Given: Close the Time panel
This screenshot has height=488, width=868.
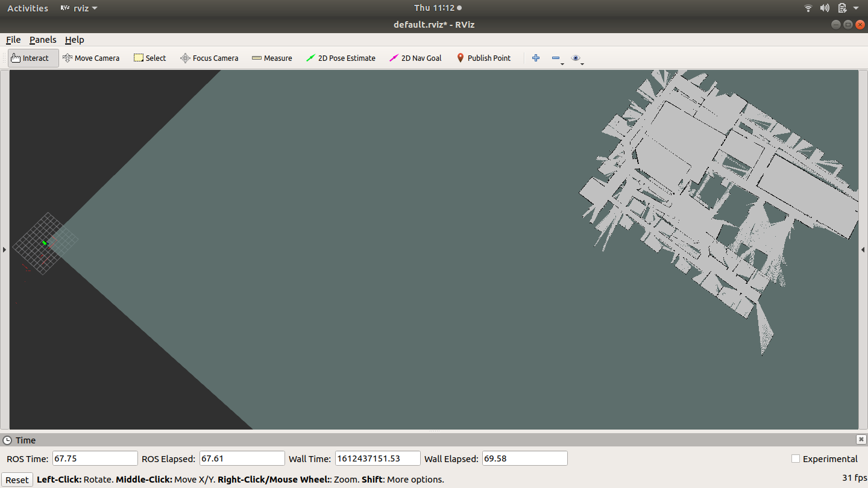Looking at the screenshot, I should coord(861,440).
